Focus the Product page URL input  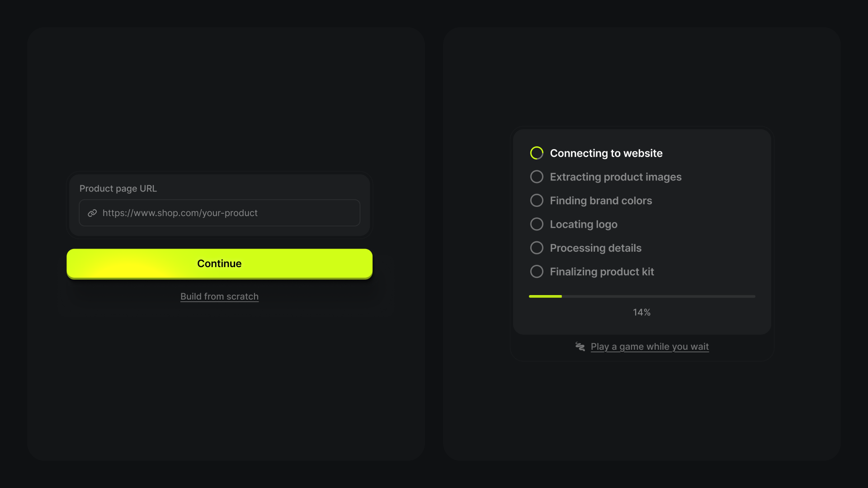point(226,213)
